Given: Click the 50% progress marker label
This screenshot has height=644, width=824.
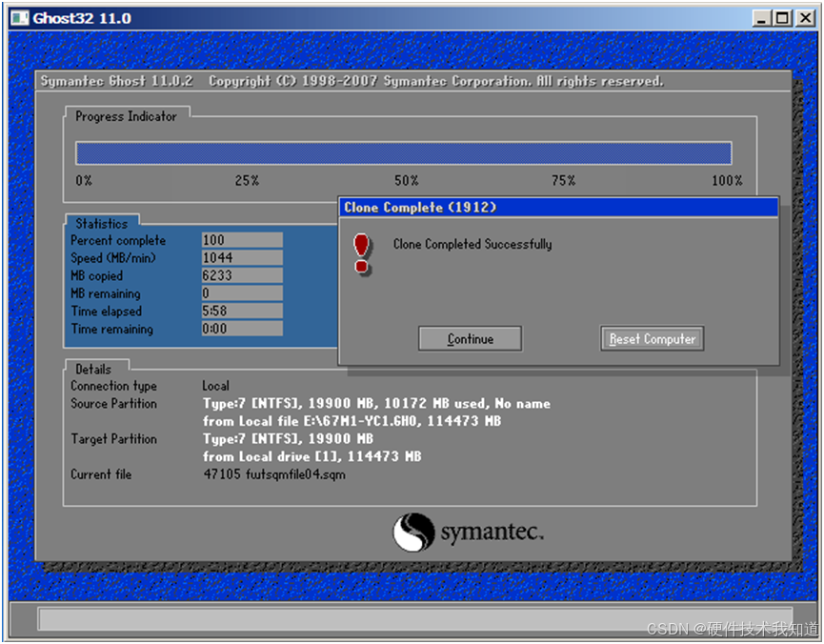Looking at the screenshot, I should tap(406, 180).
